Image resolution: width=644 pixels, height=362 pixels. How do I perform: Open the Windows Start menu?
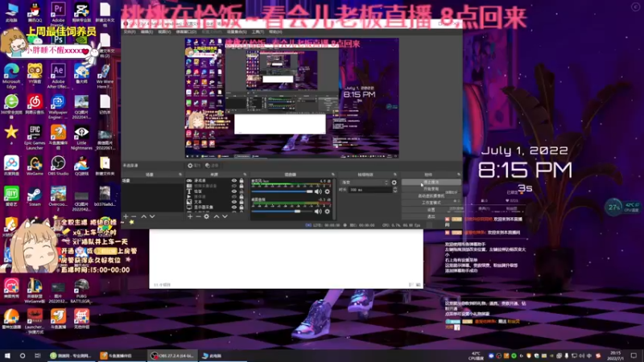(7, 356)
